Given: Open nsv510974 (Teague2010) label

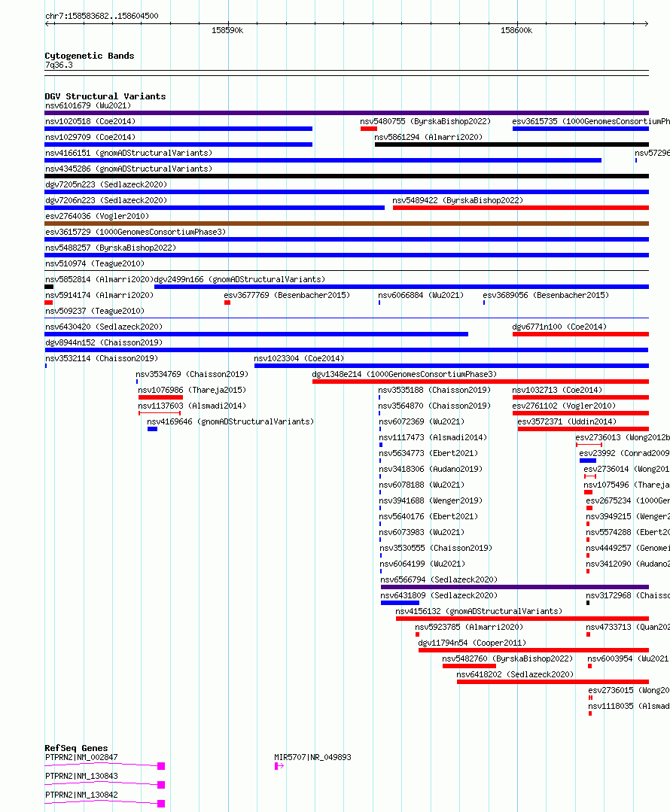Looking at the screenshot, I should (x=95, y=263).
